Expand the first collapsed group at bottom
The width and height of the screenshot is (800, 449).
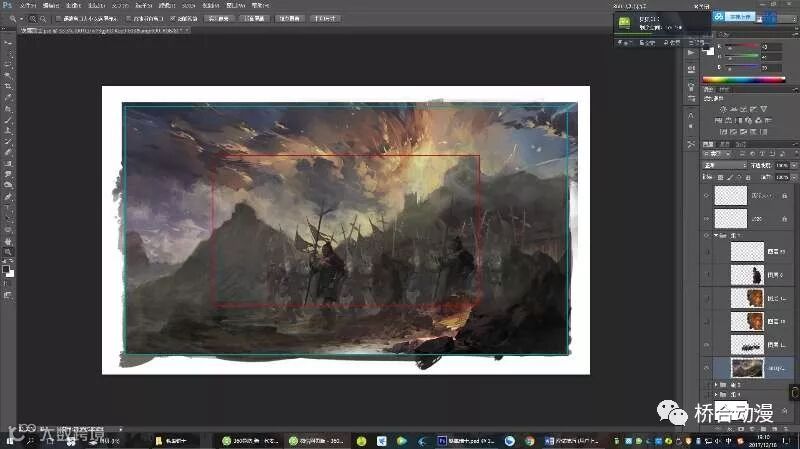(x=716, y=384)
